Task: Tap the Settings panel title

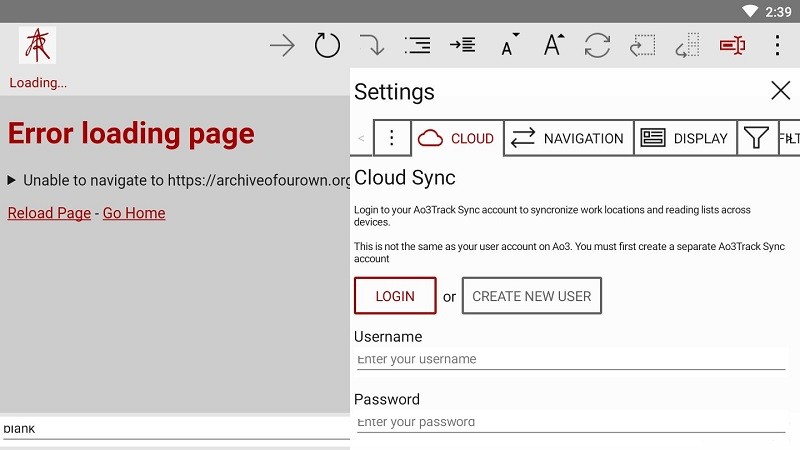Action: (394, 92)
